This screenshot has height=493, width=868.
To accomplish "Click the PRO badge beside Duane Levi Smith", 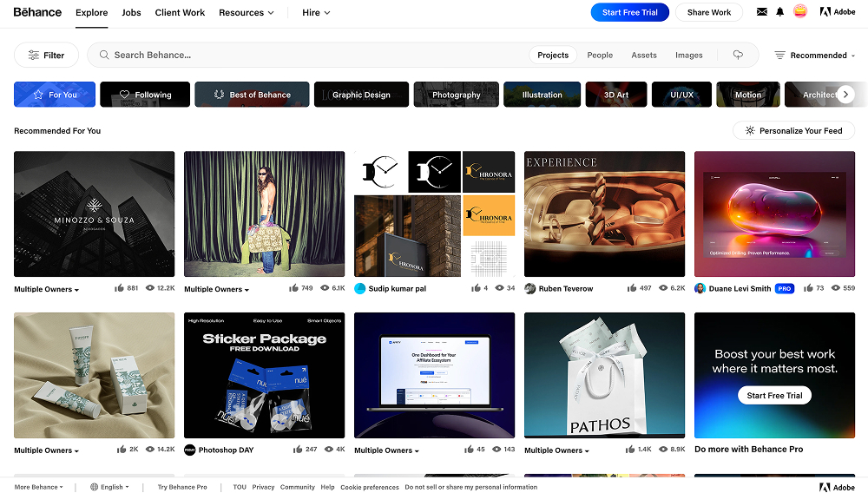I will (x=785, y=288).
